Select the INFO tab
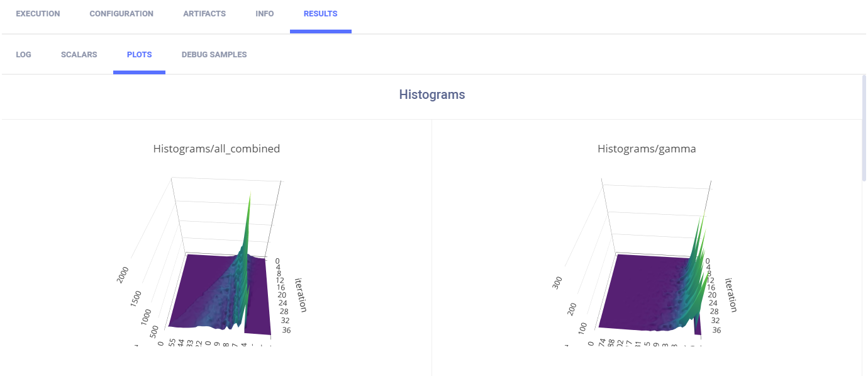 pyautogui.click(x=265, y=14)
